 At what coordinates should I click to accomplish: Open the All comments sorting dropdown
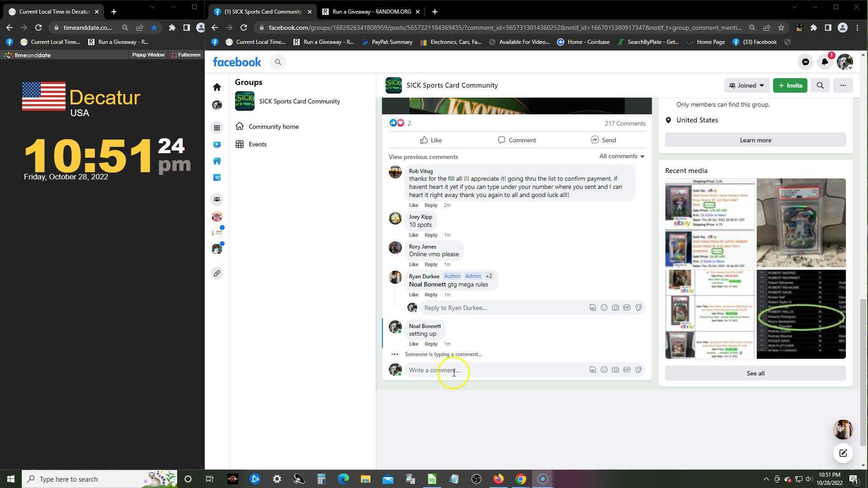click(622, 156)
